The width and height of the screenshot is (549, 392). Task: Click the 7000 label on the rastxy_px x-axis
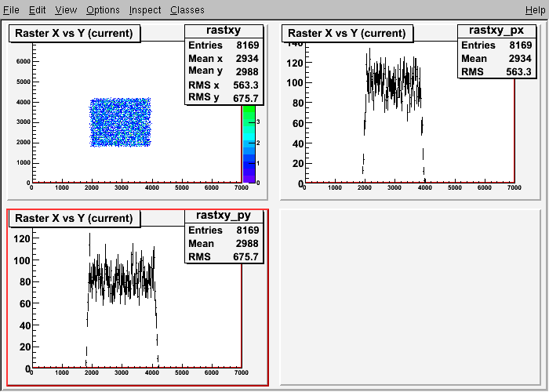(x=514, y=187)
